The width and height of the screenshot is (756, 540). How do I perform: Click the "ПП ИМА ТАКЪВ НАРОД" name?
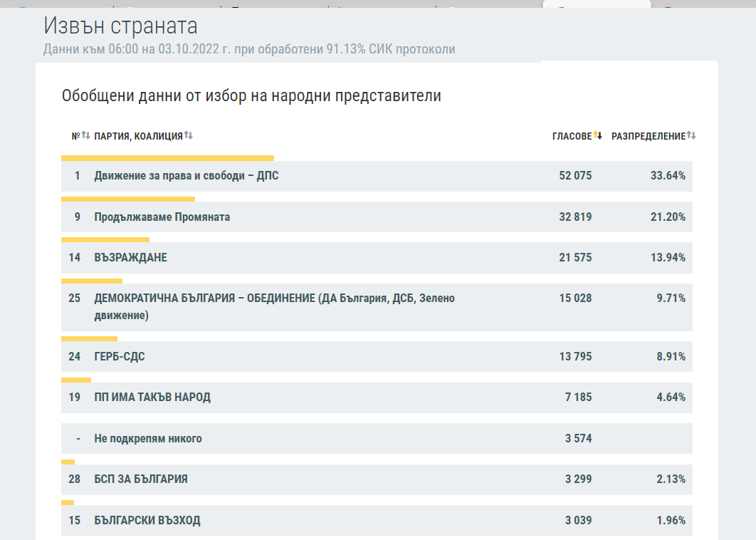pyautogui.click(x=152, y=397)
